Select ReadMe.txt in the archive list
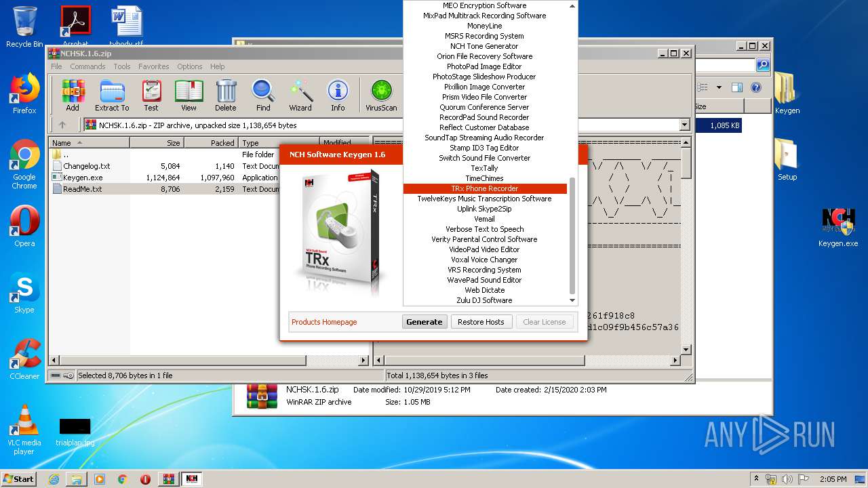Viewport: 868px width, 488px height. point(82,189)
